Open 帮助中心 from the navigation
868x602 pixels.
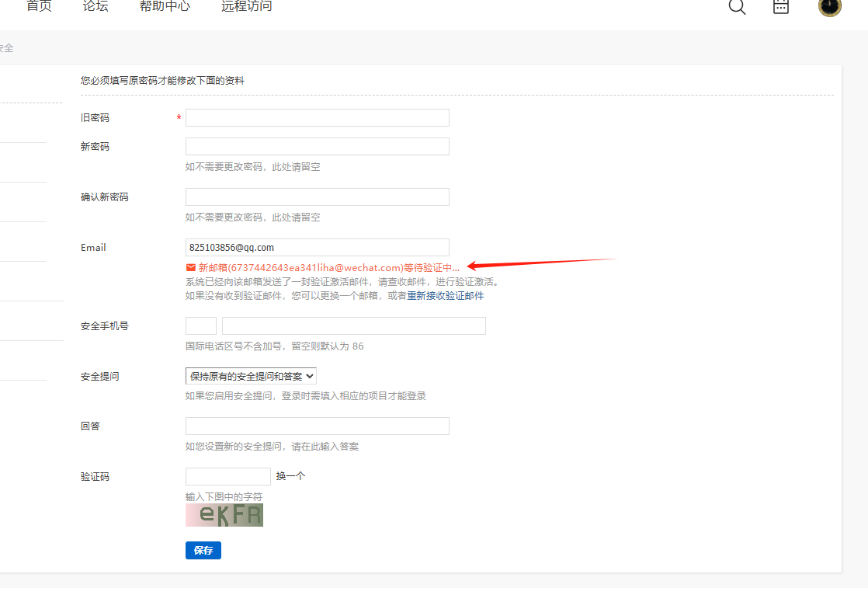coord(165,6)
